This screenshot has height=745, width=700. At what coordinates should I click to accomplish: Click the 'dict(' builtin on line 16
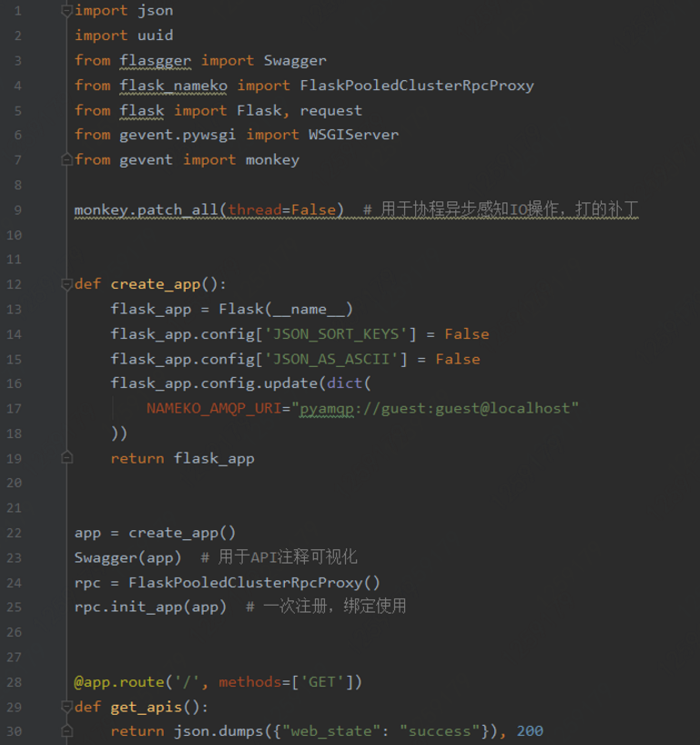point(349,383)
